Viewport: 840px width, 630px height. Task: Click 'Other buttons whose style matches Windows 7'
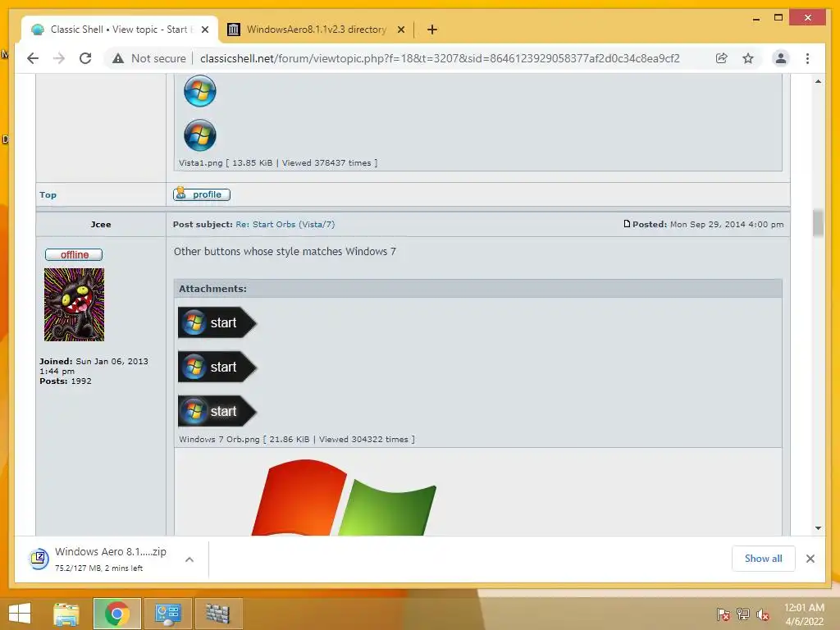pos(285,251)
